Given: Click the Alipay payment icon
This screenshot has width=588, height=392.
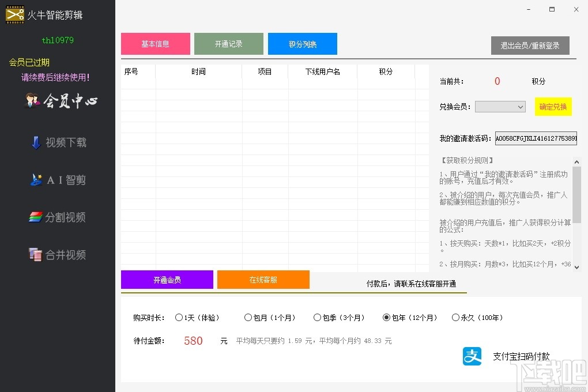Looking at the screenshot, I should 472,356.
